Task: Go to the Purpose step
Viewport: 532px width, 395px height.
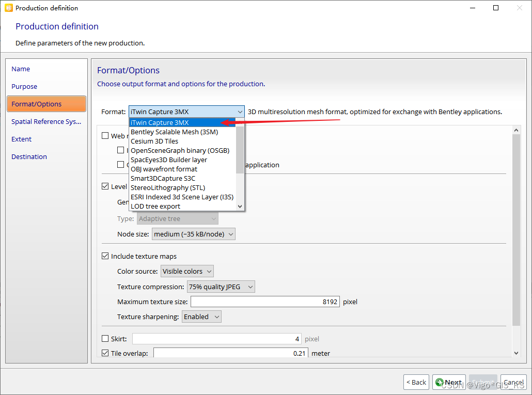Action: tap(24, 86)
